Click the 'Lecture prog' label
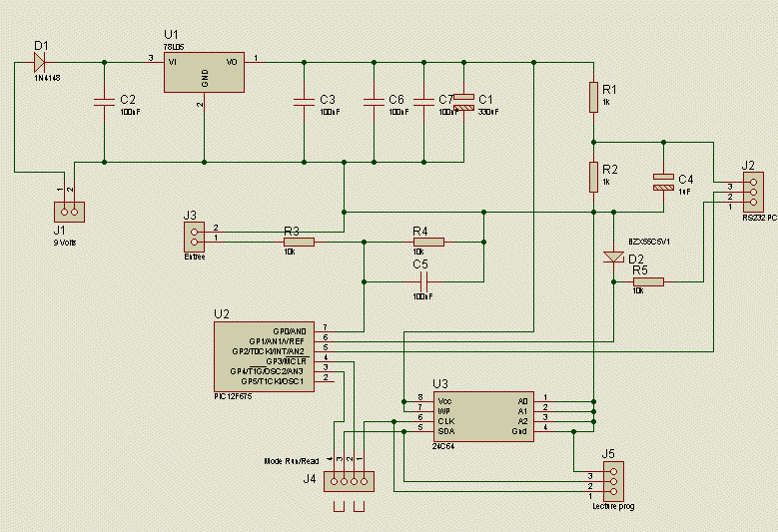 pyautogui.click(x=614, y=506)
